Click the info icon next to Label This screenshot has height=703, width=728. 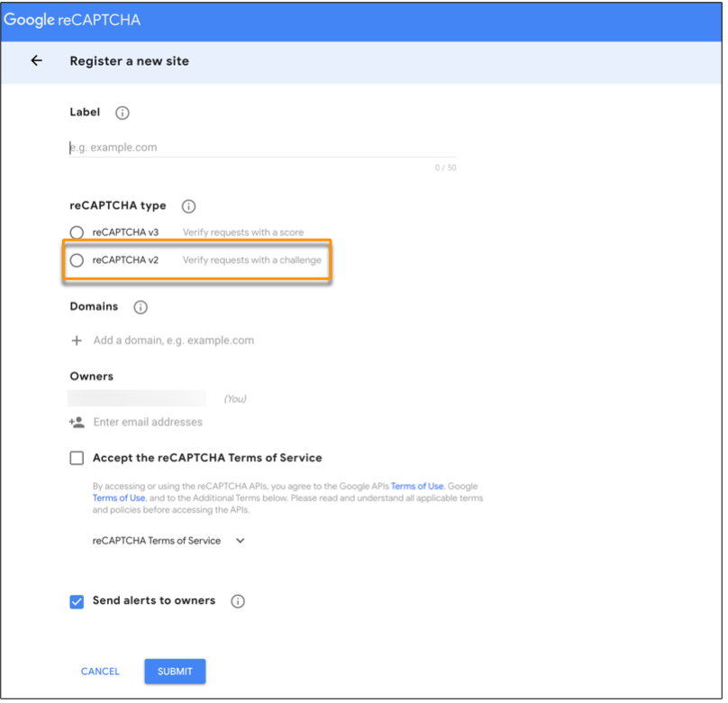coord(122,113)
